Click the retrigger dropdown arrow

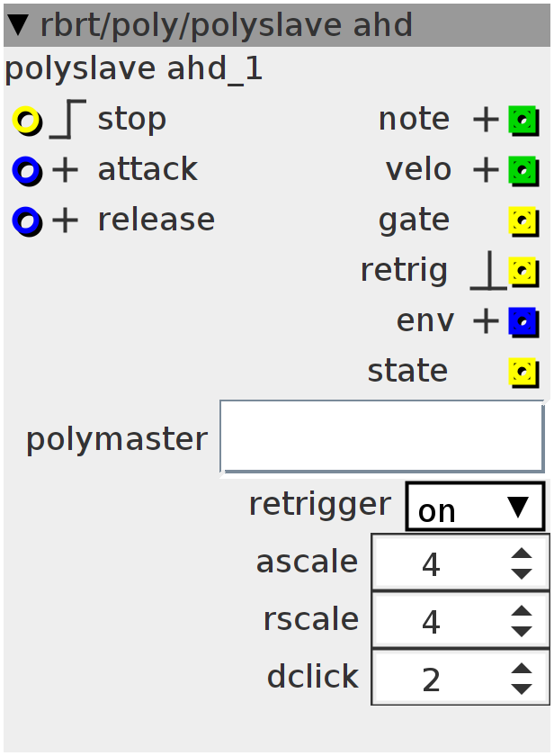tap(518, 507)
